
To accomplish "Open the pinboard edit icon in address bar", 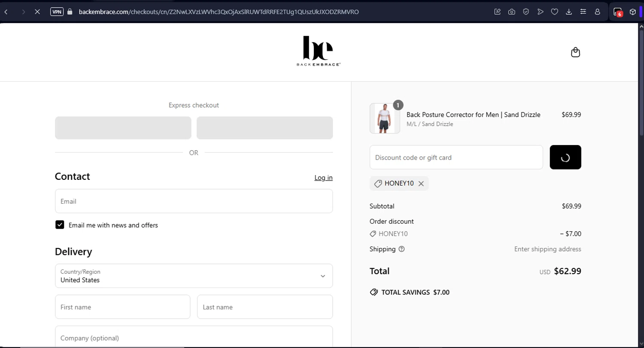I will [498, 12].
